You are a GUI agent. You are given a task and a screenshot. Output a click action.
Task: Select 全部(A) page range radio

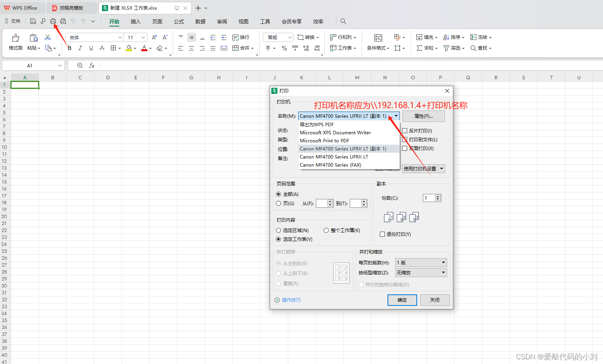tap(279, 194)
